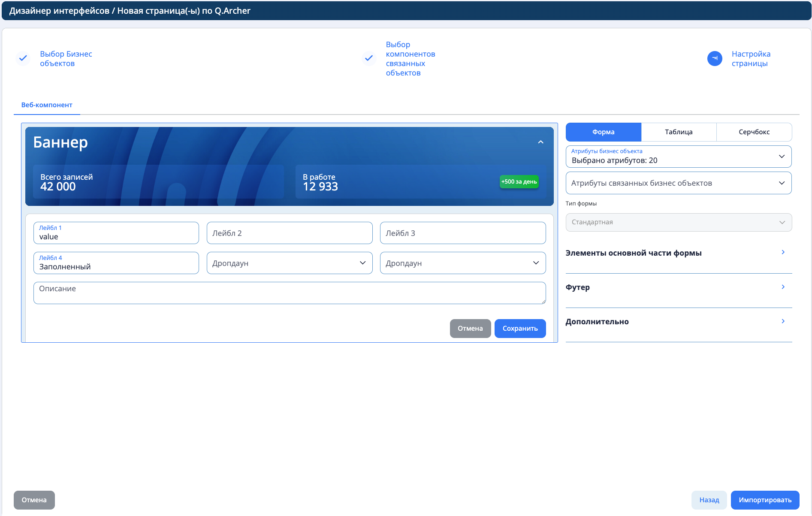Expand the Футер section
This screenshot has height=516, width=812.
678,287
